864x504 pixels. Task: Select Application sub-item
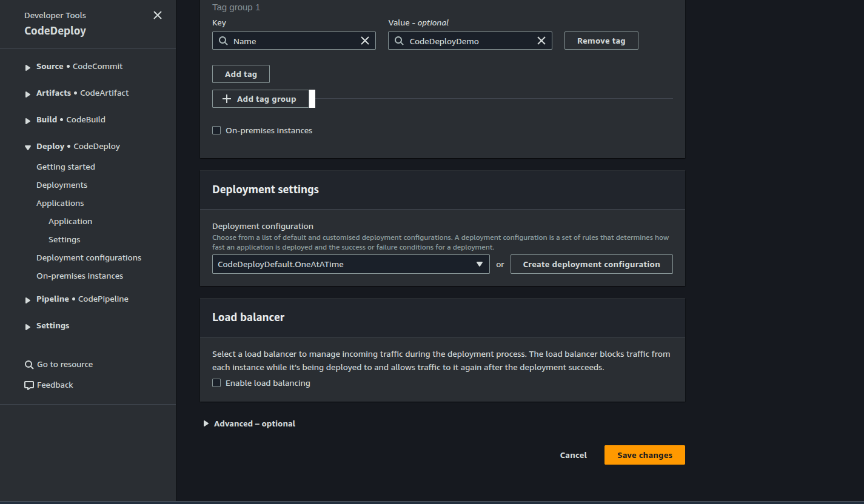click(x=70, y=221)
